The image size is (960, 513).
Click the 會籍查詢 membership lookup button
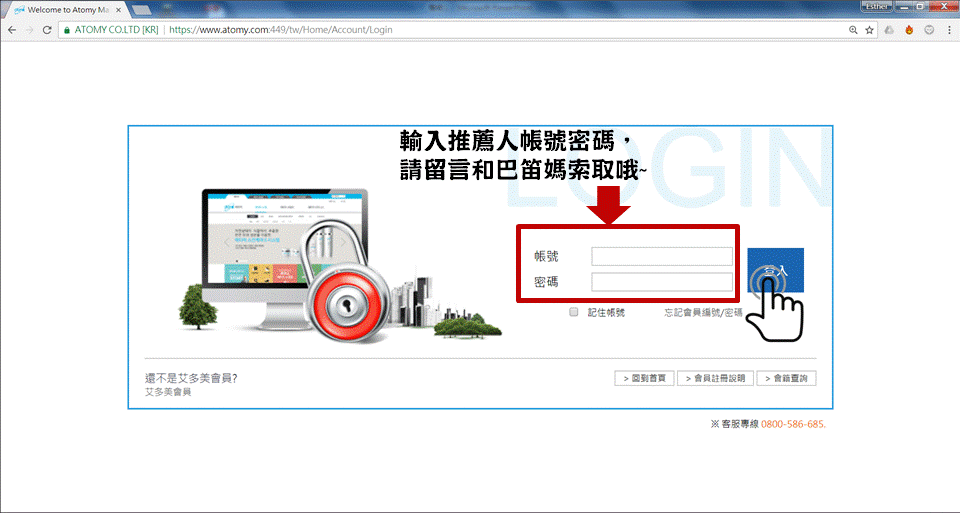coord(786,378)
